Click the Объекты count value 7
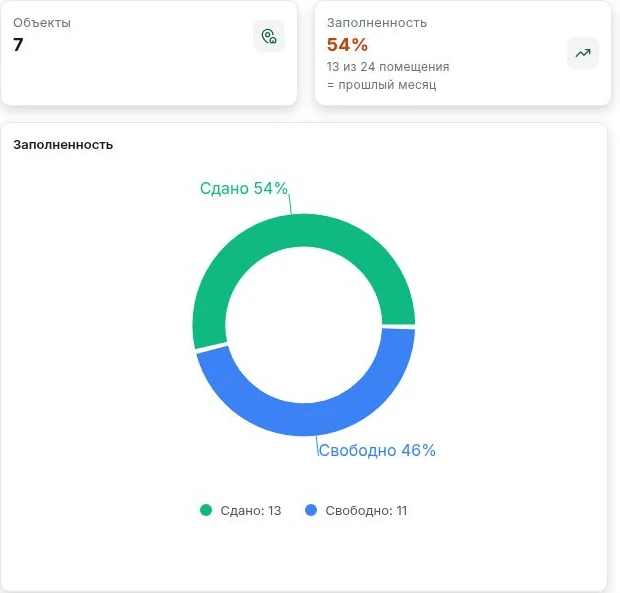 [18, 44]
